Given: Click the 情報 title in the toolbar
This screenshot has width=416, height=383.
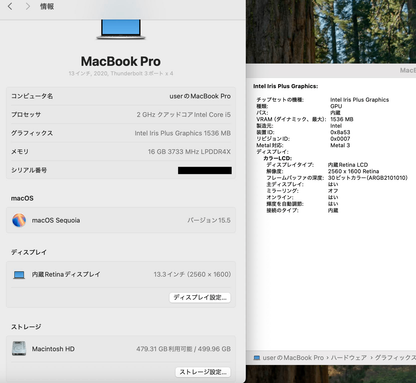Looking at the screenshot, I should (47, 6).
